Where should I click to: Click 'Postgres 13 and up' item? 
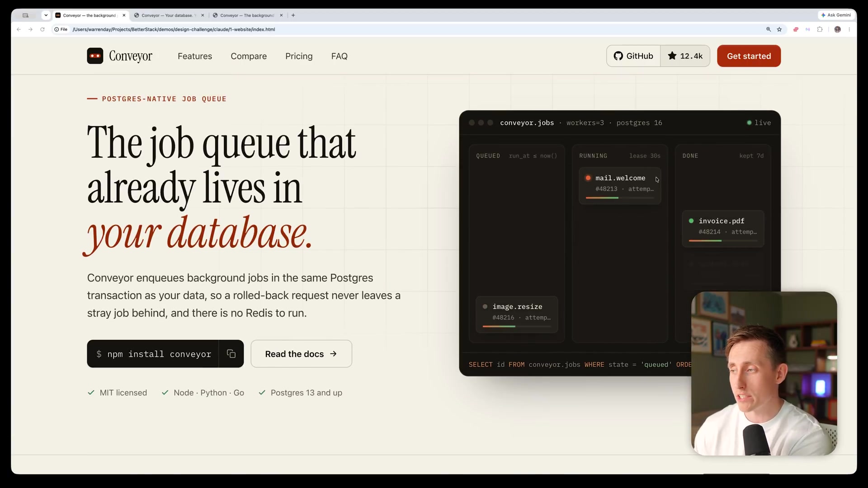(300, 393)
